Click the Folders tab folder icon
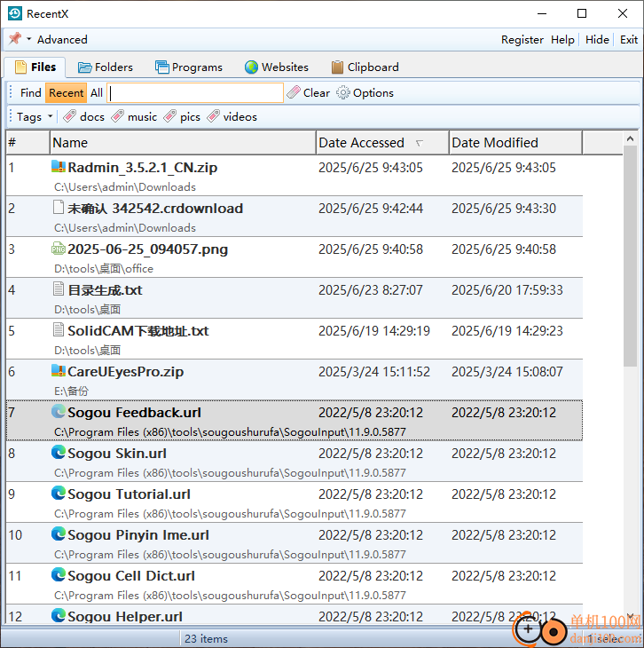This screenshot has height=648, width=644. click(84, 67)
